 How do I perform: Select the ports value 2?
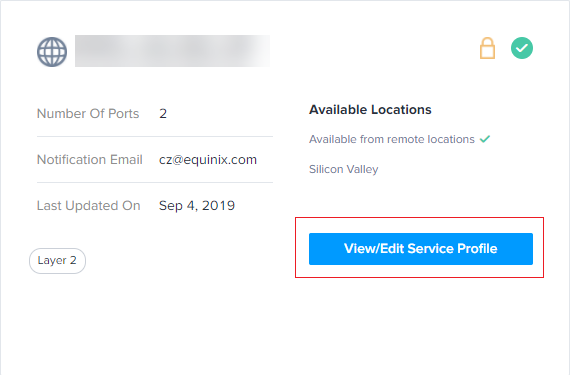point(163,114)
